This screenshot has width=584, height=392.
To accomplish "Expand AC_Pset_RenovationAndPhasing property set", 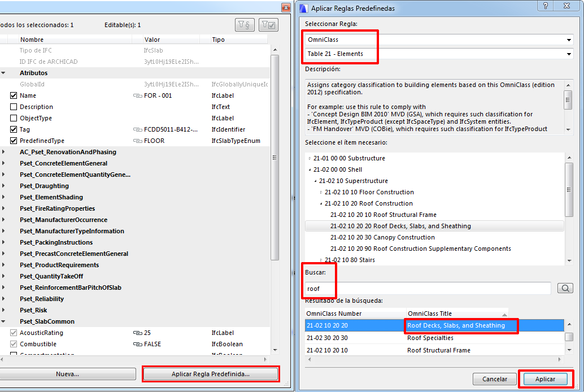I will (3, 152).
